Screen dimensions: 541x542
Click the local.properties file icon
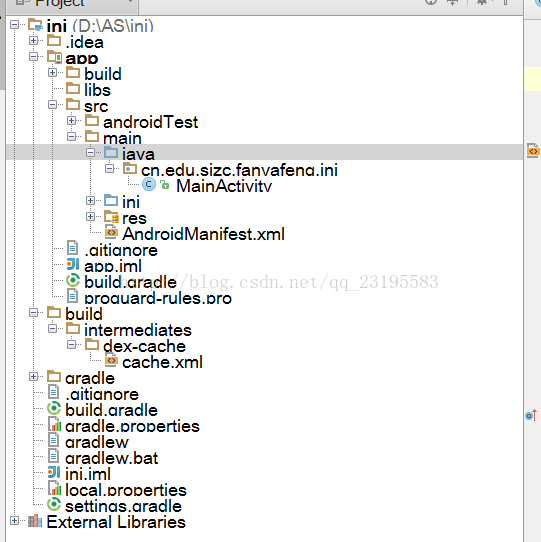click(x=54, y=488)
